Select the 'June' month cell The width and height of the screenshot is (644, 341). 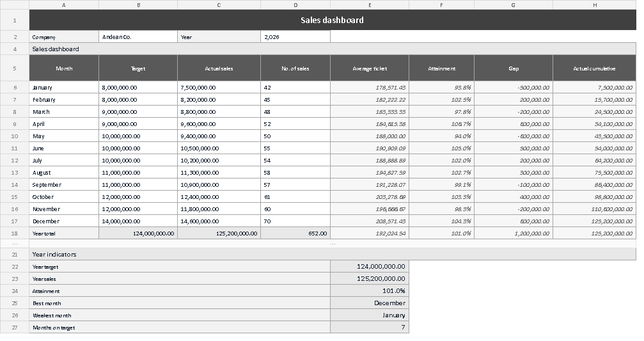click(64, 148)
